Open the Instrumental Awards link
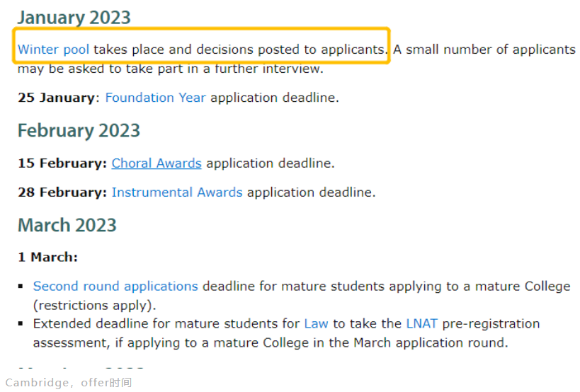This screenshot has height=392, width=580. coord(177,192)
